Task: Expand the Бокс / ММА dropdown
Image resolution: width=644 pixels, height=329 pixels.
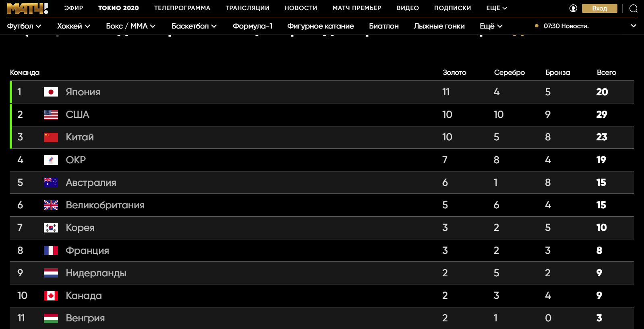Action: [131, 26]
